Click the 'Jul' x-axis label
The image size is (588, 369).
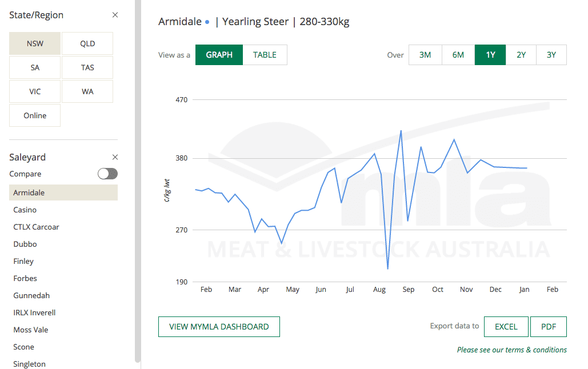350,290
